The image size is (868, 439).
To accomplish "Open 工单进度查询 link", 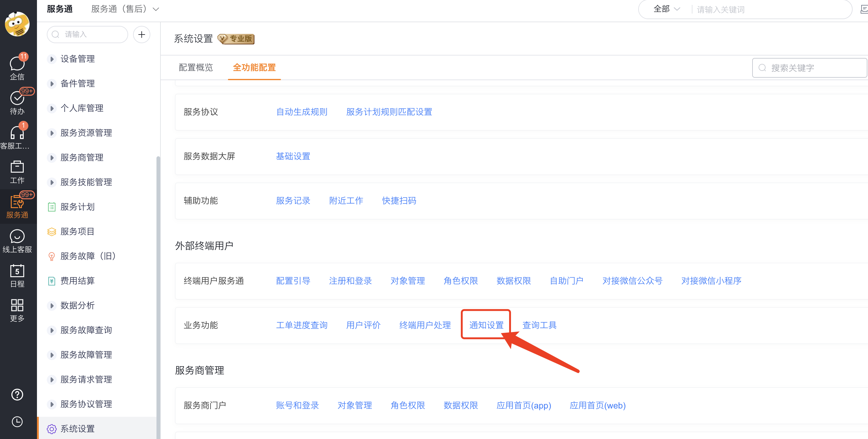I will click(x=302, y=325).
